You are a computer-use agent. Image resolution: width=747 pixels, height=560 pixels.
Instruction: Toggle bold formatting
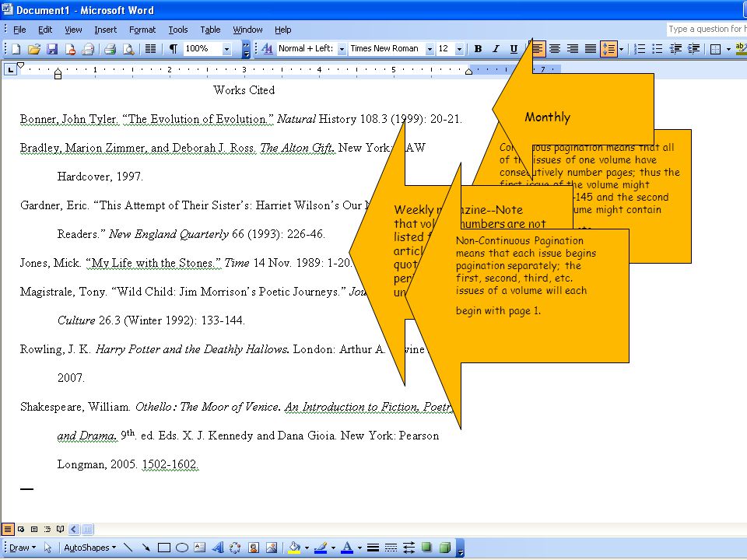[x=479, y=48]
